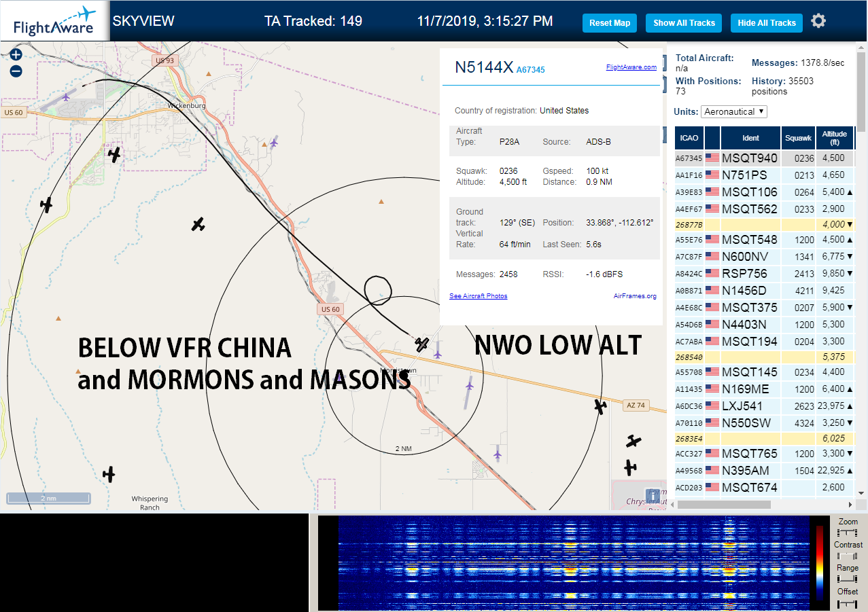Adjust the spectrum Contrast slider
The image size is (868, 612).
tap(848, 556)
